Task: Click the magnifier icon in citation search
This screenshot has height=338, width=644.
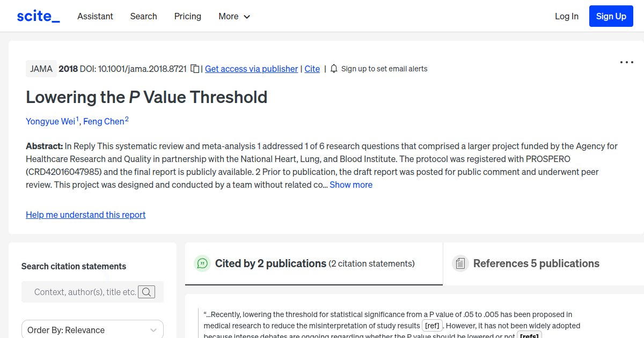Action: point(147,292)
